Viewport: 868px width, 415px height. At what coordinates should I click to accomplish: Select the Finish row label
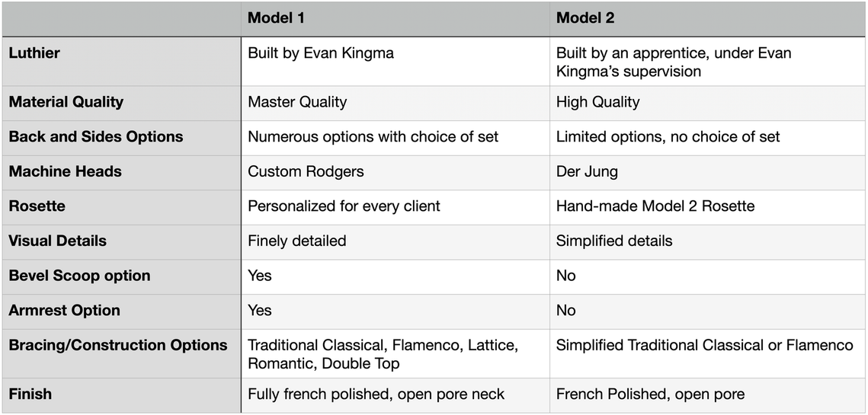[x=30, y=394]
